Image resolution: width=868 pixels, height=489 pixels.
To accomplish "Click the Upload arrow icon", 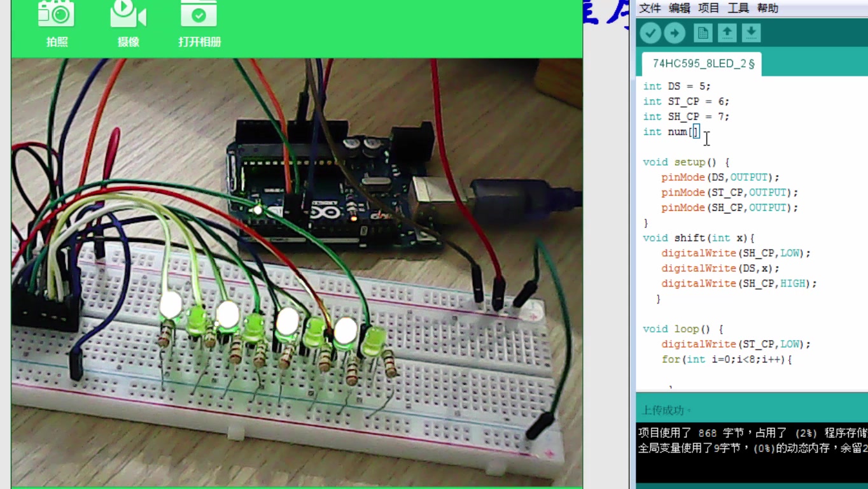I will click(x=675, y=32).
